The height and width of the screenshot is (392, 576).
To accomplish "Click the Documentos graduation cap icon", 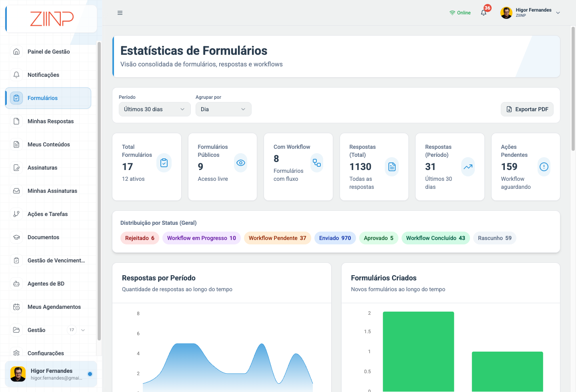I will coord(16,237).
